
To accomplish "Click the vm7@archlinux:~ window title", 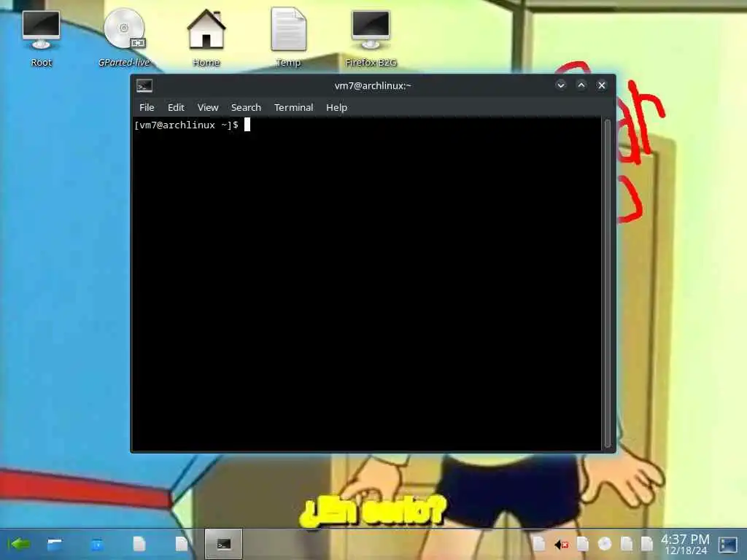I will point(373,86).
